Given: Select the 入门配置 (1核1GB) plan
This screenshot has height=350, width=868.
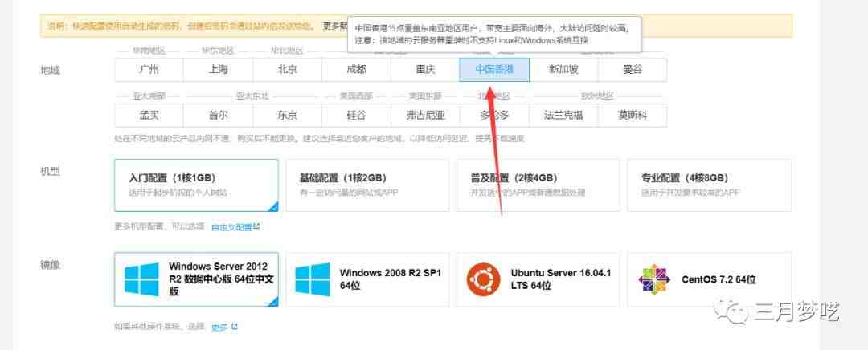Looking at the screenshot, I should click(196, 185).
